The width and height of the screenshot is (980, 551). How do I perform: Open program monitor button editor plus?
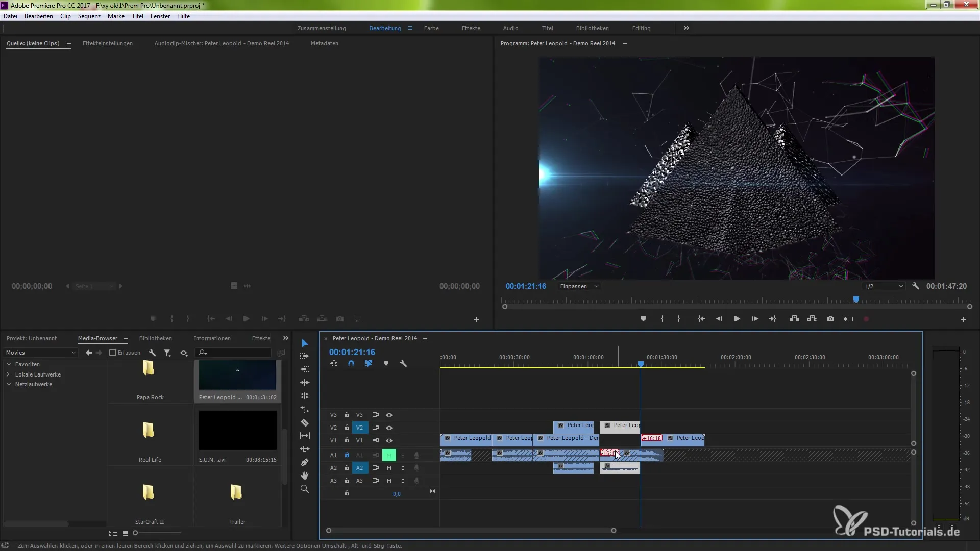tap(963, 319)
